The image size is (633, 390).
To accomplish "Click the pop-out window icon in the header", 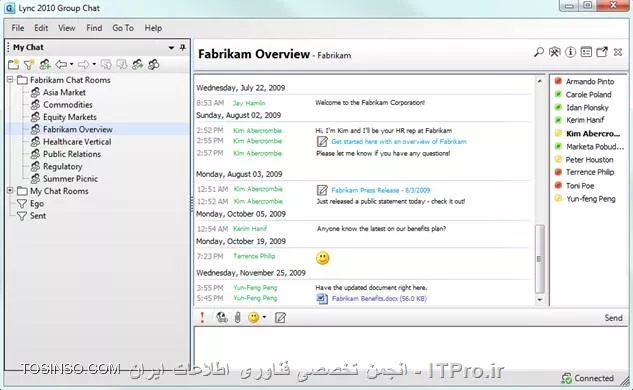I will pos(602,52).
